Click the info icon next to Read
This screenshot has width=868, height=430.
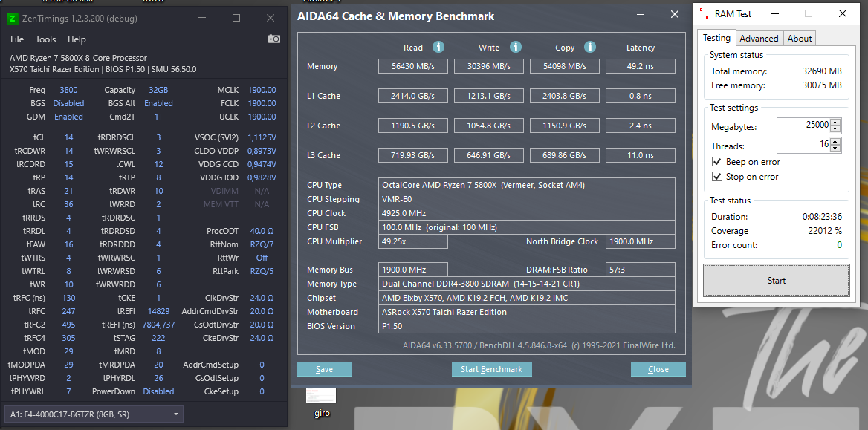(438, 47)
